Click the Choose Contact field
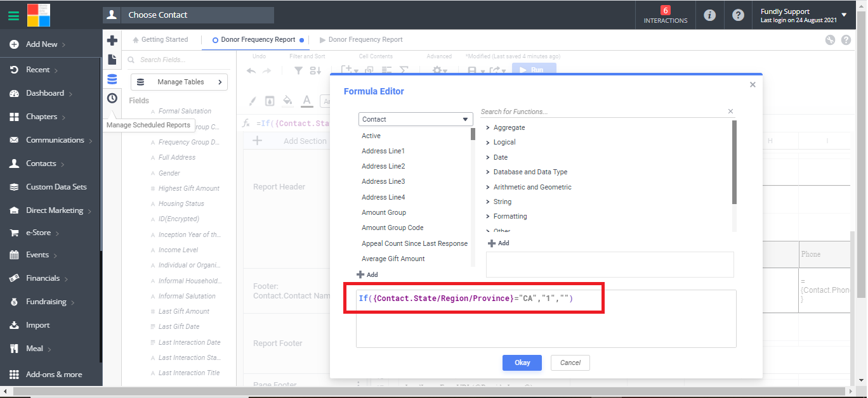Image resolution: width=868 pixels, height=398 pixels. tap(197, 15)
